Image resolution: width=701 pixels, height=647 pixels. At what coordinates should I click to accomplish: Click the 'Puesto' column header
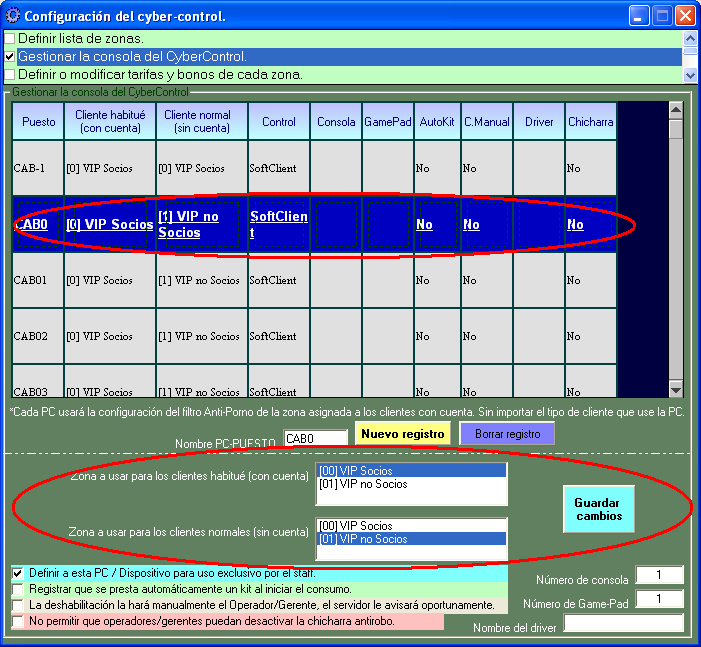[x=38, y=122]
